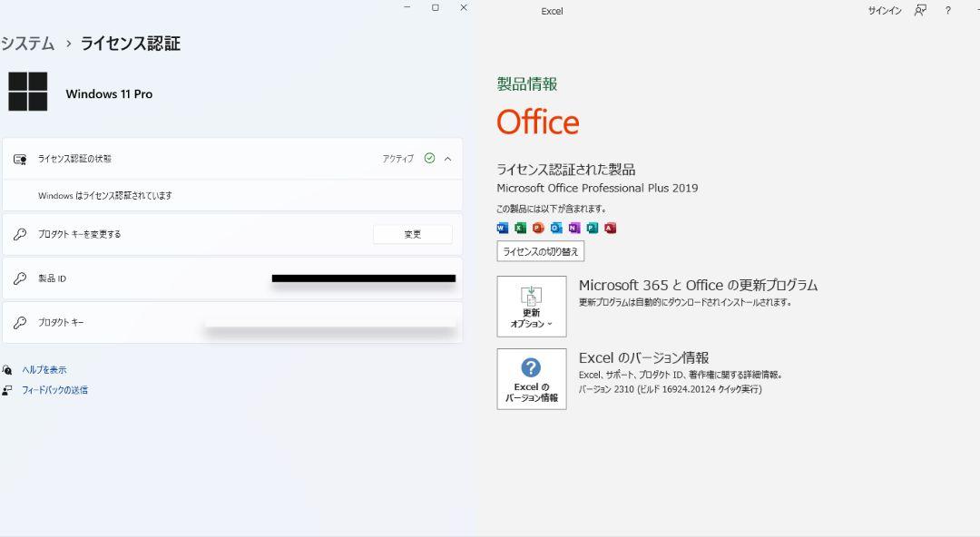980x537 pixels.
Task: Click アクティブ status text
Action: pos(398,159)
